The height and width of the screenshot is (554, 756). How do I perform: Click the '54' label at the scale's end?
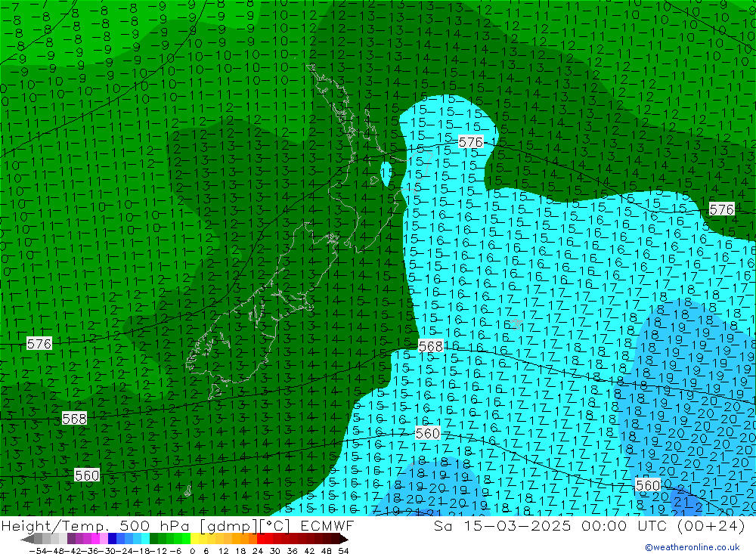[x=343, y=551]
